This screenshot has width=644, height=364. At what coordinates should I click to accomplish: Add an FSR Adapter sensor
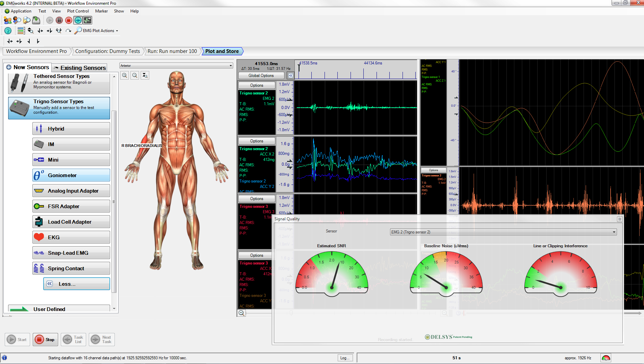coord(71,206)
